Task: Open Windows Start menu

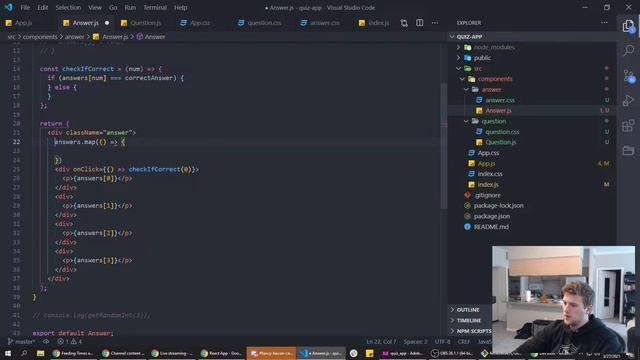Action: [8, 353]
